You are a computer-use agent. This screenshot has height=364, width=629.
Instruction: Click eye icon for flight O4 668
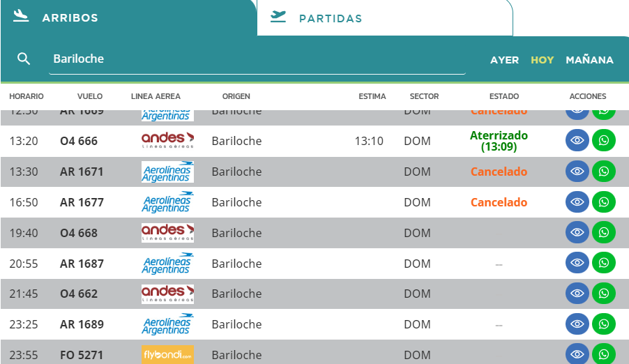tap(577, 233)
